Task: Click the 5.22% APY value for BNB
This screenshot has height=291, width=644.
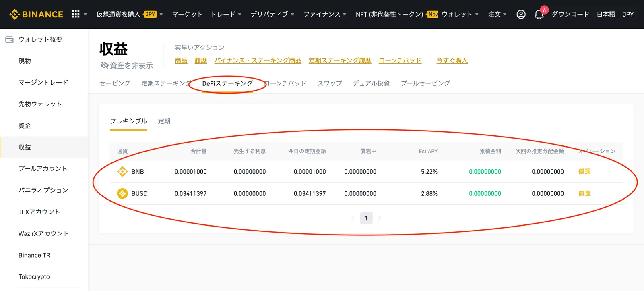Action: click(429, 172)
